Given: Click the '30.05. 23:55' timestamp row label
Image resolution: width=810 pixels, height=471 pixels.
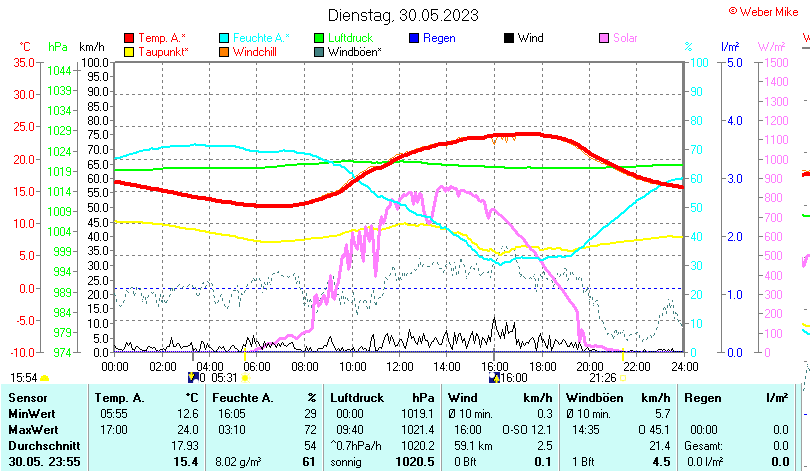Looking at the screenshot, I should [44, 462].
